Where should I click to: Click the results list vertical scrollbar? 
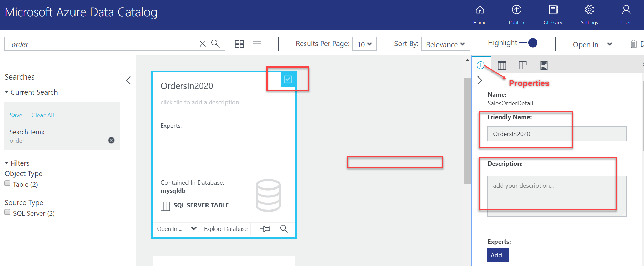[x=467, y=131]
